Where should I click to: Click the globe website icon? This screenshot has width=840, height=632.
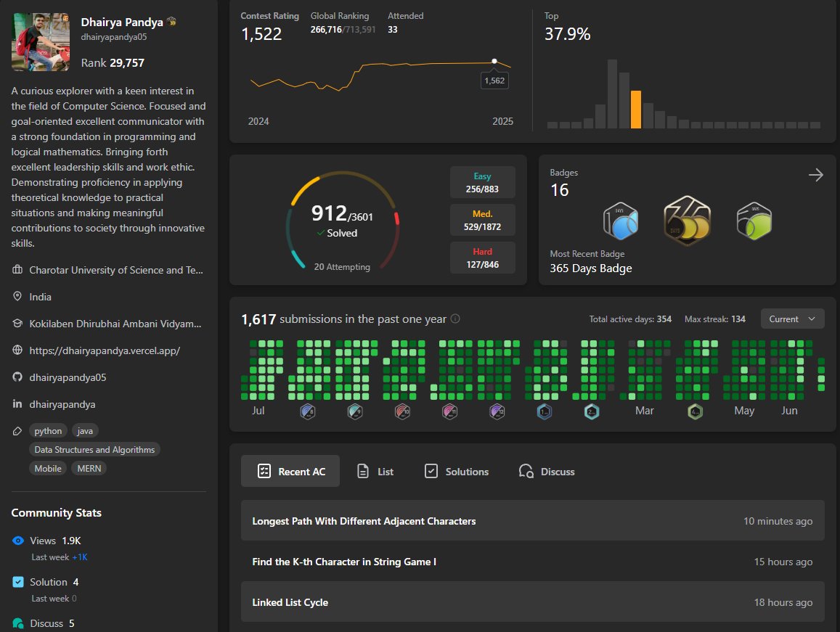(x=17, y=350)
